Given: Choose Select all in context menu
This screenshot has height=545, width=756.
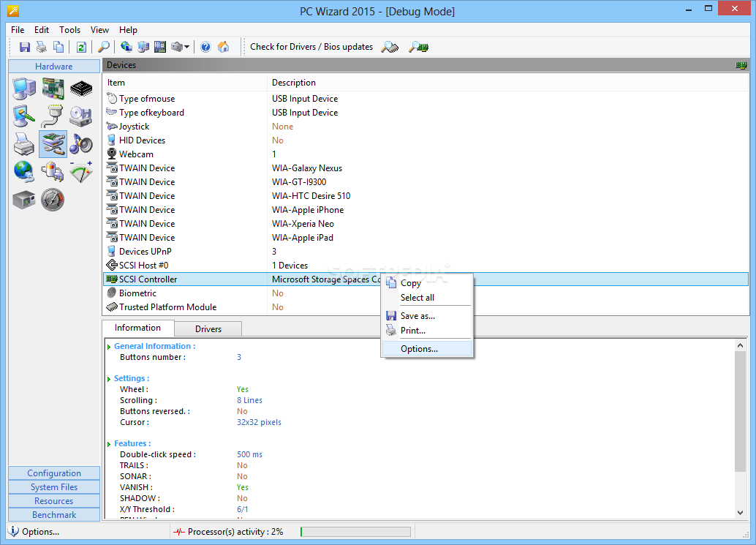Looking at the screenshot, I should tap(427, 298).
